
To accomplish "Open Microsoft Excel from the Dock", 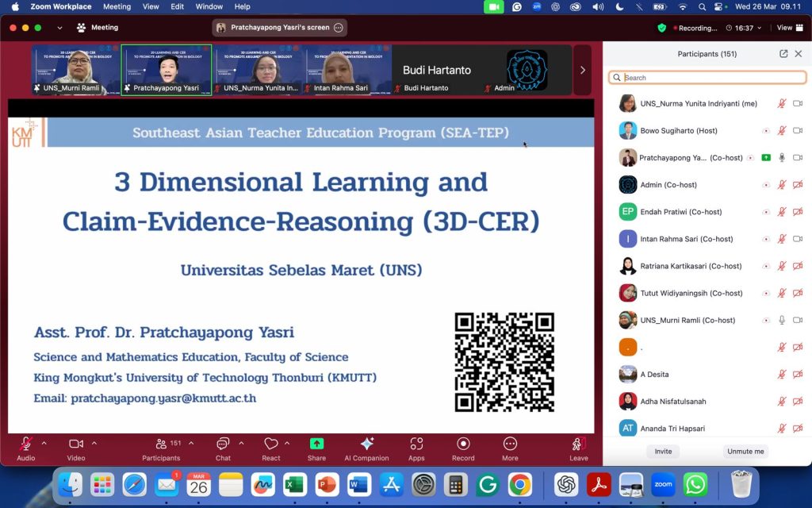I will [295, 485].
